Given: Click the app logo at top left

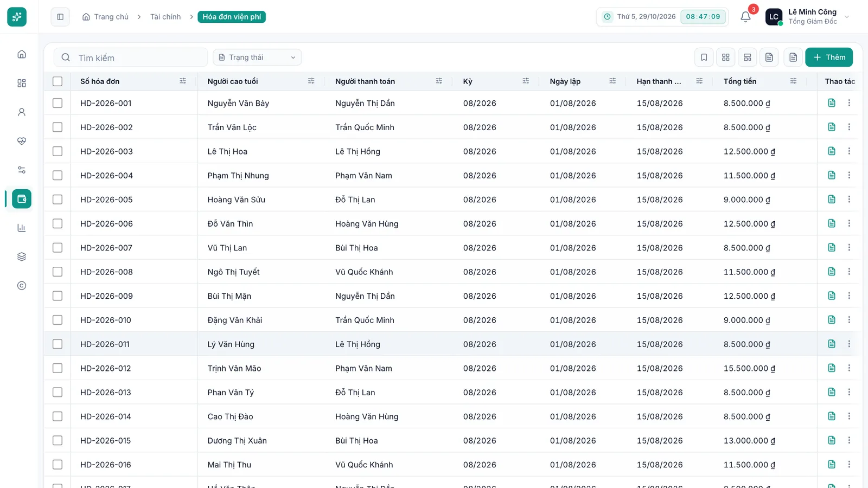Looking at the screenshot, I should [17, 17].
